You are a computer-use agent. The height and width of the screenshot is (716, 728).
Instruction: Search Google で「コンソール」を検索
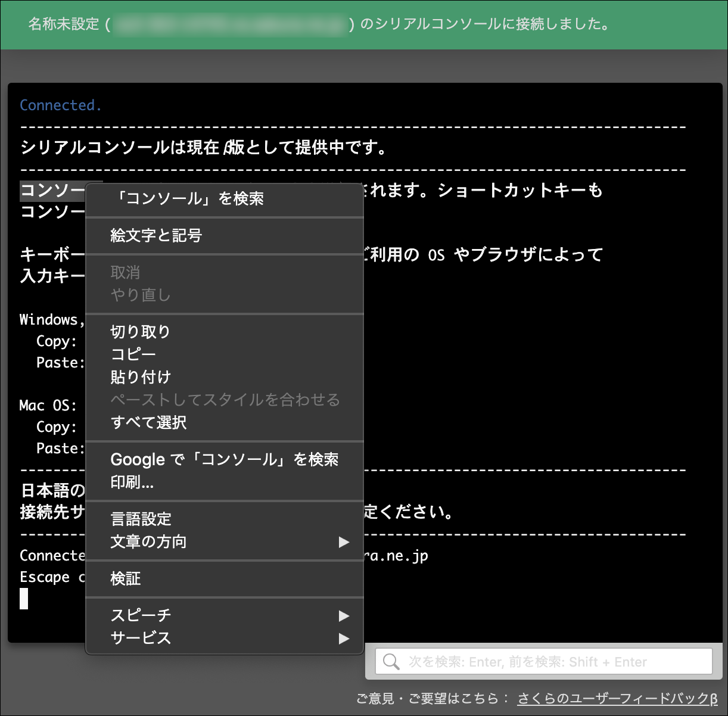(224, 459)
